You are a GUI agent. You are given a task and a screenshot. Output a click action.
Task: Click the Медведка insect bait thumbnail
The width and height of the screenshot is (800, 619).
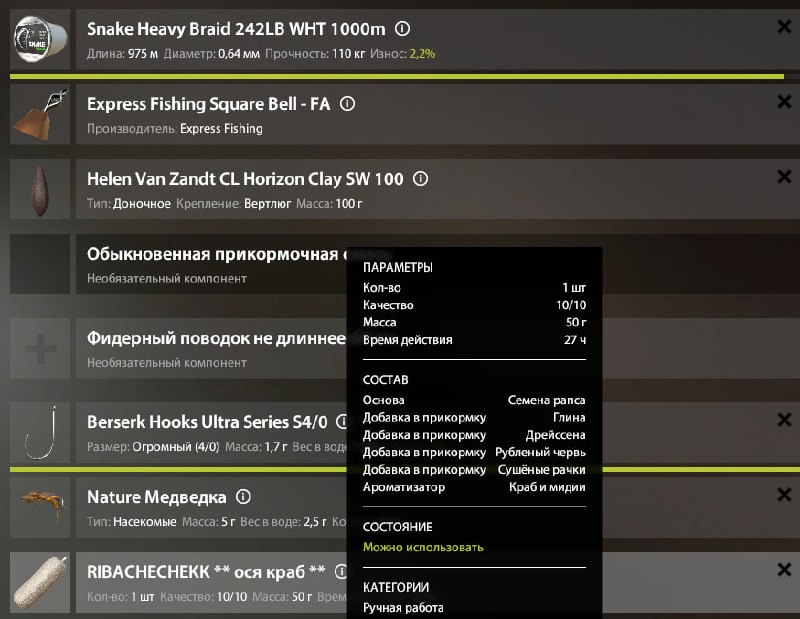coord(40,506)
